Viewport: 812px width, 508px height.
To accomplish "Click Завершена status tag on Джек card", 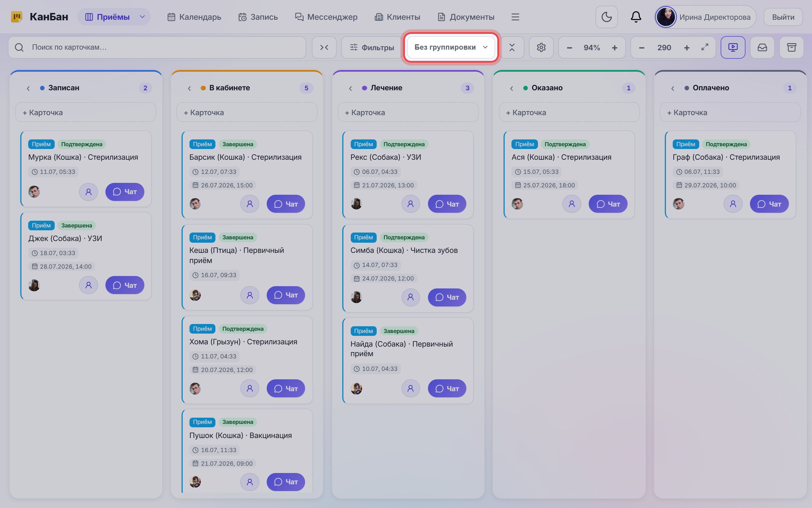I will coord(76,225).
